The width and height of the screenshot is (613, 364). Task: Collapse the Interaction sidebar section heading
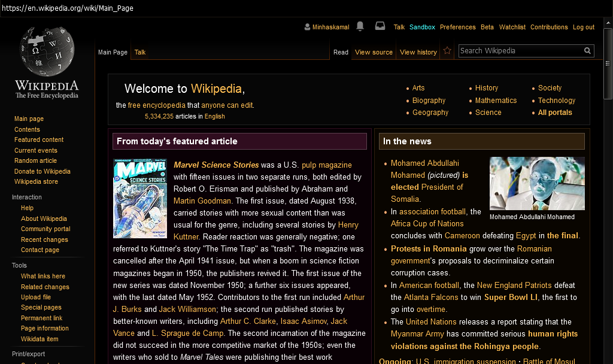tap(26, 197)
